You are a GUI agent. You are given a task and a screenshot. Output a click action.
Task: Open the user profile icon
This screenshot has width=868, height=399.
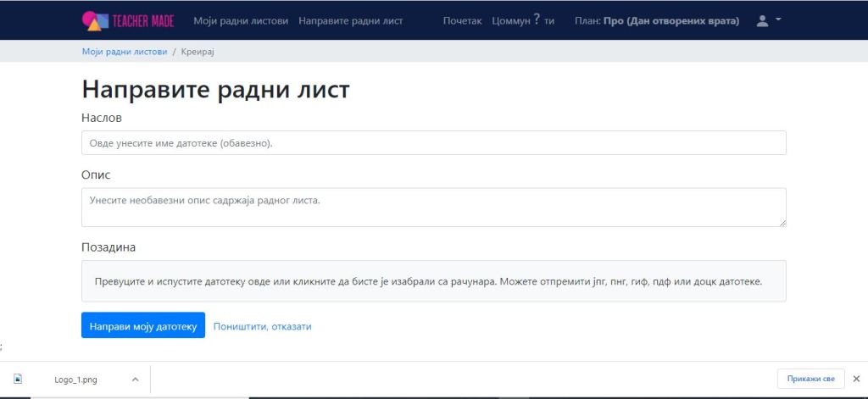(x=762, y=20)
